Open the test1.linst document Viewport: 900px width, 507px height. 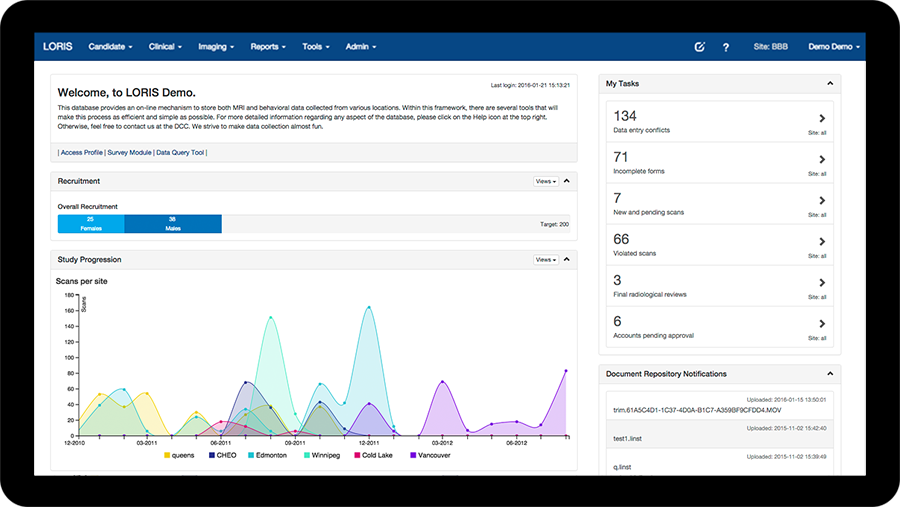[x=627, y=439]
